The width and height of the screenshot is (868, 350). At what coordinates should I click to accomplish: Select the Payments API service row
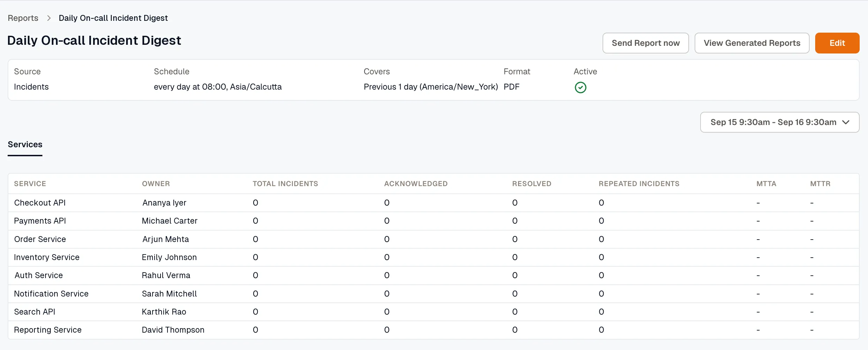click(433, 221)
